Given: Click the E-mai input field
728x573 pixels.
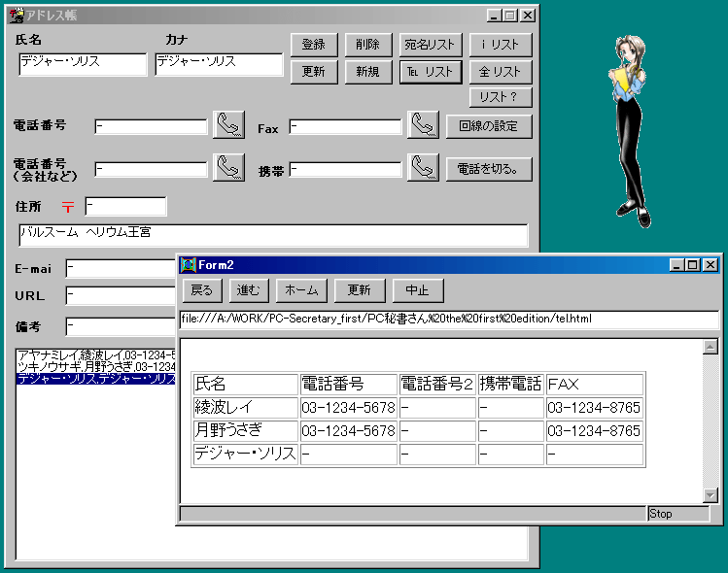Looking at the screenshot, I should pyautogui.click(x=121, y=269).
